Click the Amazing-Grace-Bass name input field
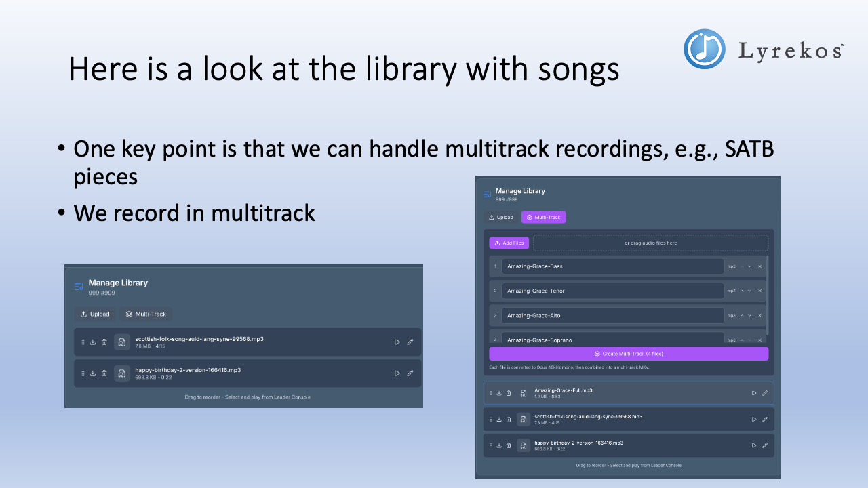This screenshot has width=868, height=488. point(612,266)
